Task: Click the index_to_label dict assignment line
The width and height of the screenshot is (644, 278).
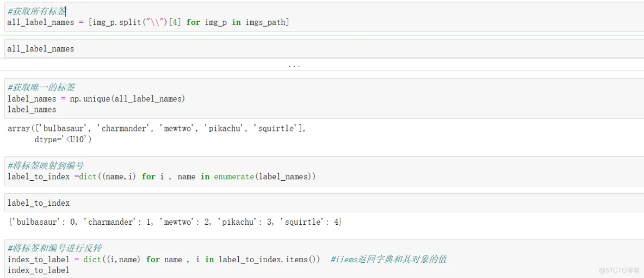Action: pyautogui.click(x=164, y=259)
